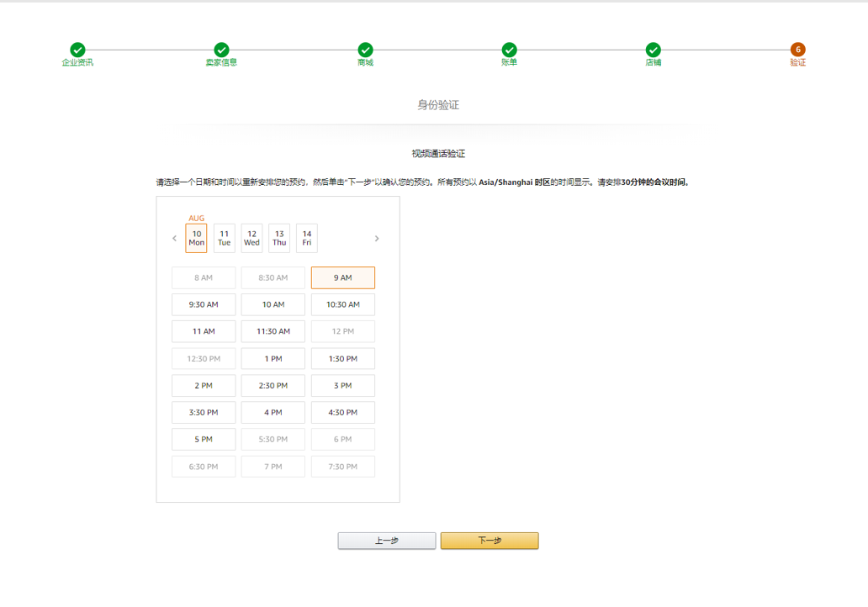Click the 商城 step checkmark icon
This screenshot has height=607, width=868.
(x=365, y=49)
